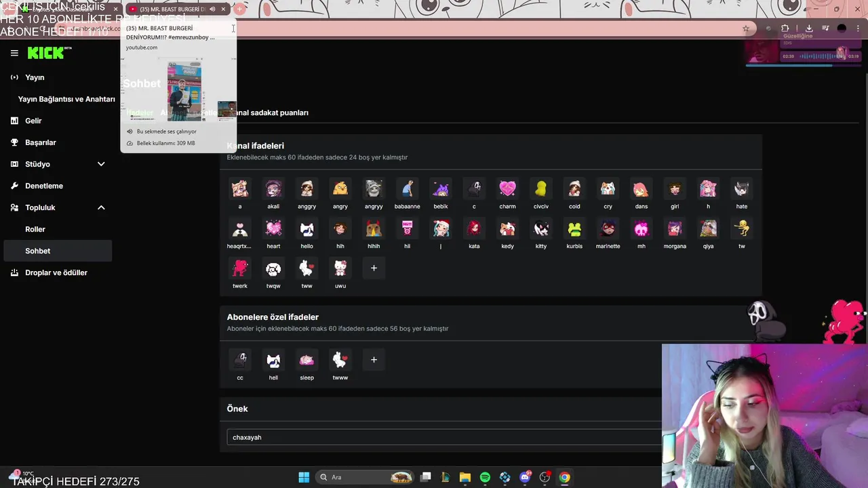Image resolution: width=868 pixels, height=488 pixels.
Task: Select the 'anggry' channel emote
Action: point(307,188)
